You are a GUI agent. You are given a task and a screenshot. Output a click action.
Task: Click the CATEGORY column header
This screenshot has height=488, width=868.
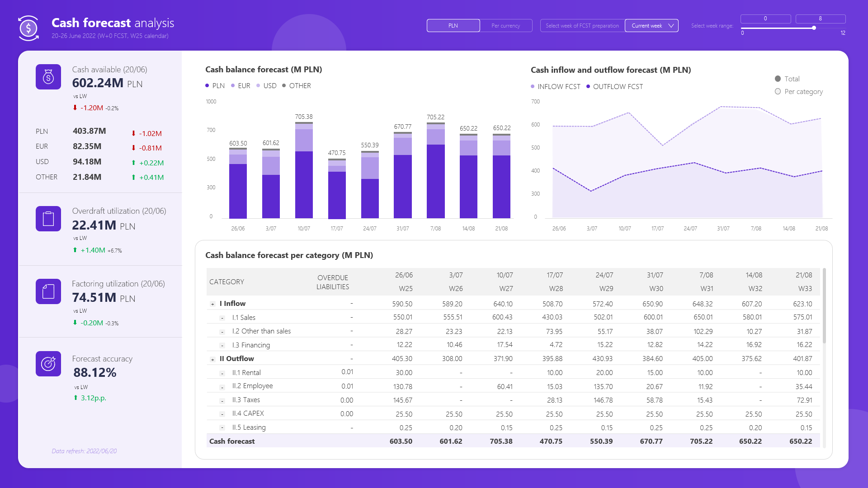226,282
